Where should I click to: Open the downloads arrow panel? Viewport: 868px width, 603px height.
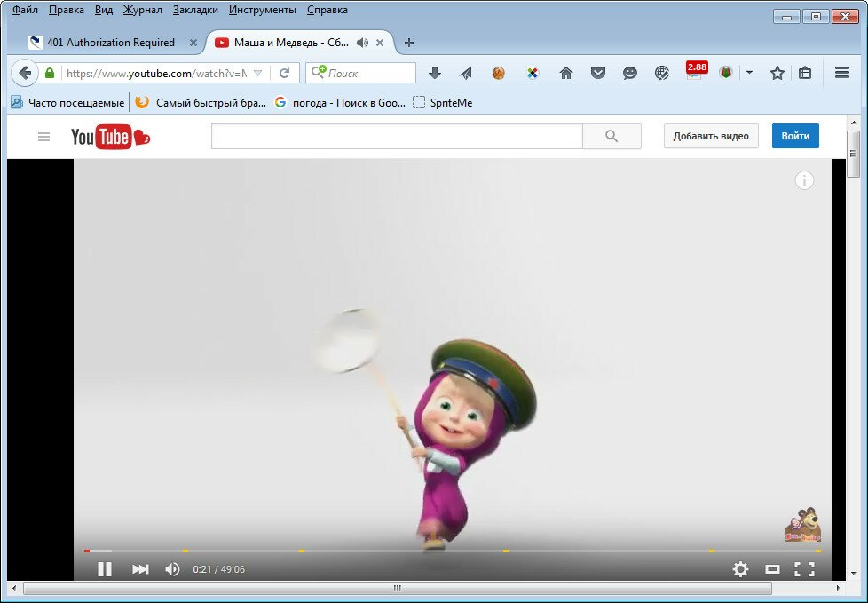click(x=435, y=73)
